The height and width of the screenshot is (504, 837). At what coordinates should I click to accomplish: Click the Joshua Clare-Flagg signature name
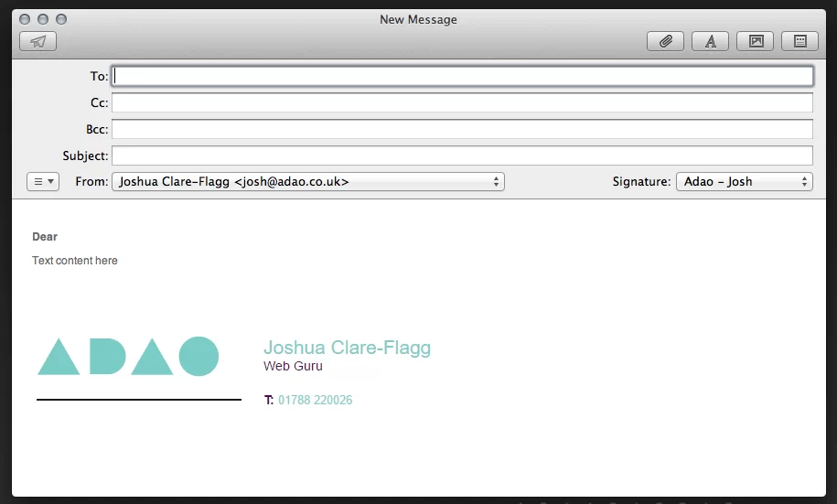[347, 348]
